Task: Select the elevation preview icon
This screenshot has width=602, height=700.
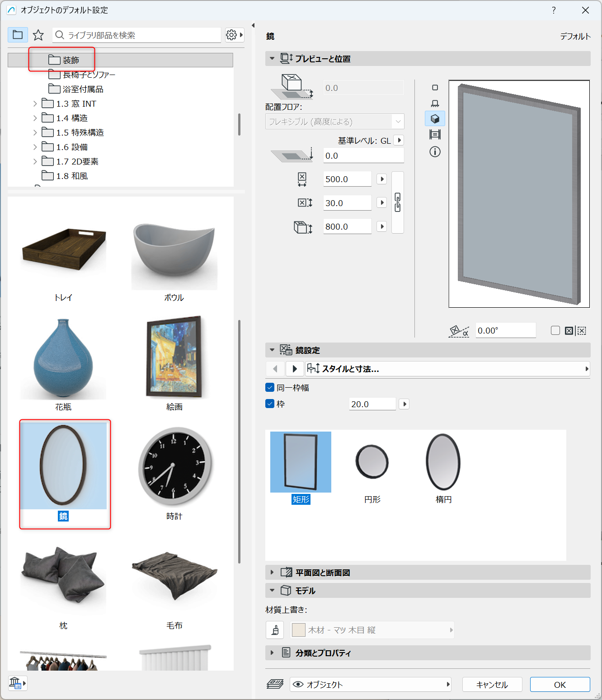Action: point(435,135)
